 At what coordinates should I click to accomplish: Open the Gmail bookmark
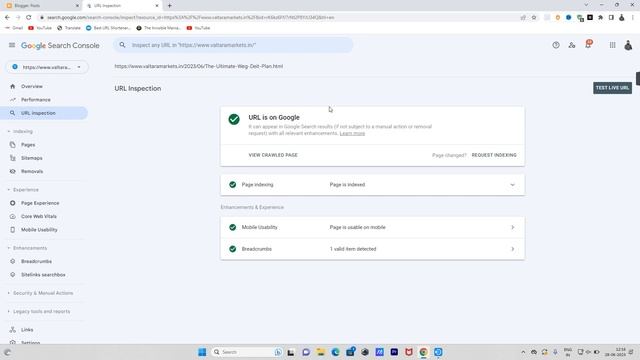(x=14, y=28)
